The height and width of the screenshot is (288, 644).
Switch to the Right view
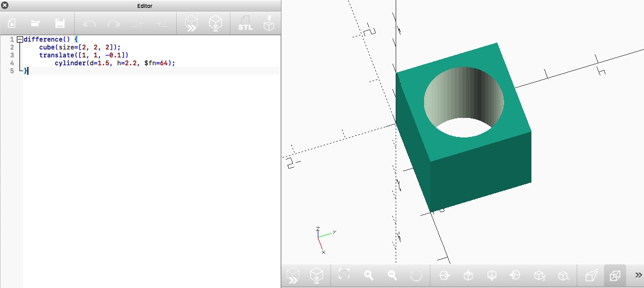[x=444, y=275]
